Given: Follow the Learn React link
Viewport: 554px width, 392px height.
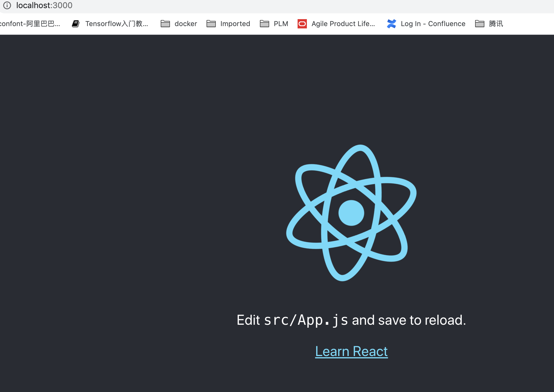Looking at the screenshot, I should coord(351,351).
